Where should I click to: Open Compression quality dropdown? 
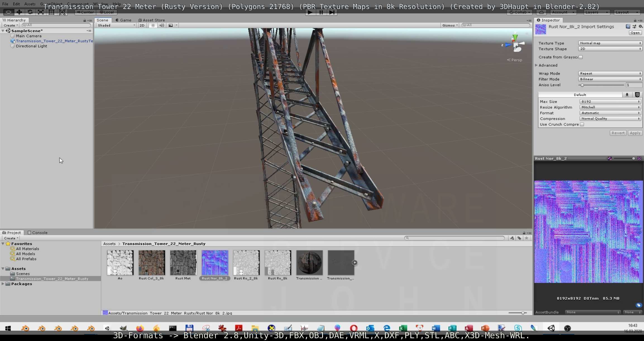610,119
